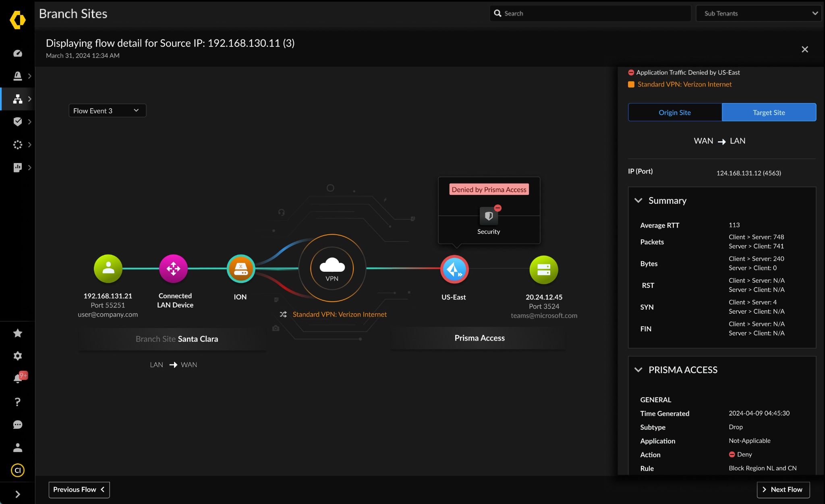The height and width of the screenshot is (504, 825).
Task: Click the Block Region NL and CN rule
Action: click(763, 468)
